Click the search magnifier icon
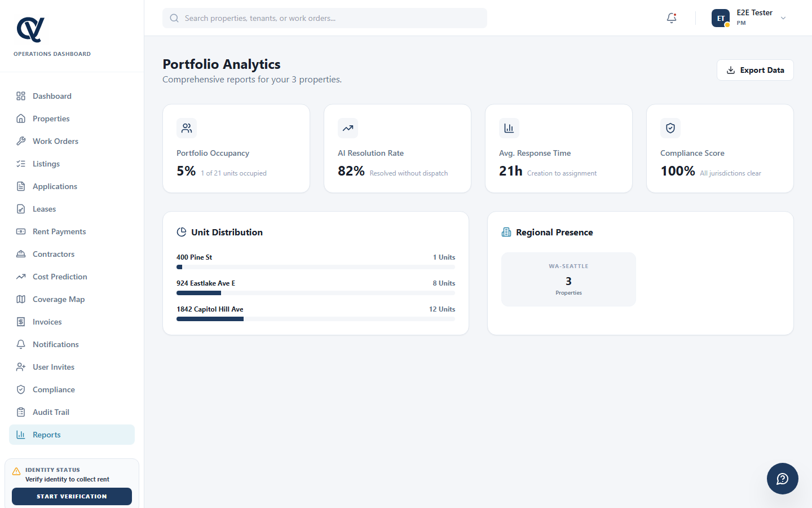 (x=174, y=17)
